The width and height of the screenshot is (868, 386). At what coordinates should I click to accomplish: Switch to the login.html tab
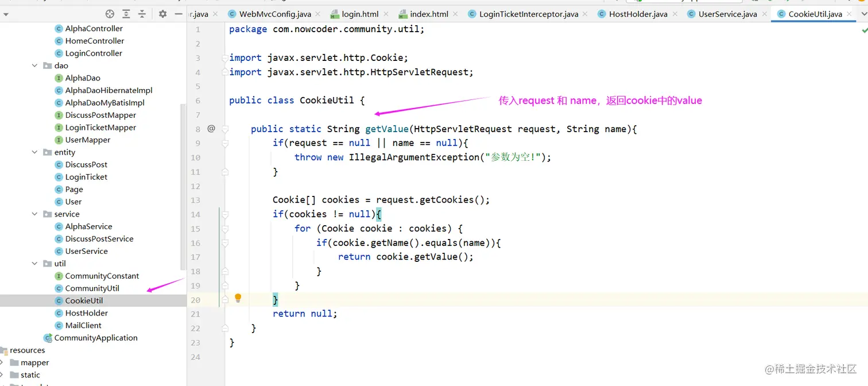point(360,14)
